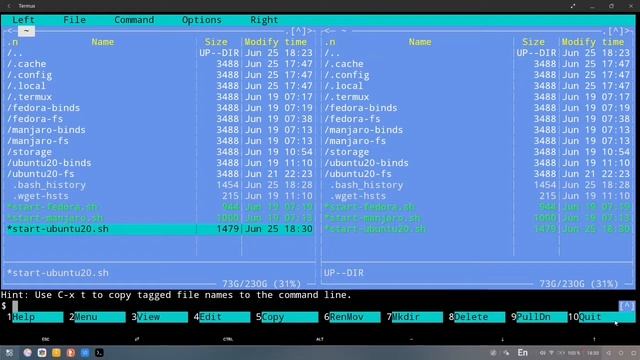Click the 7 Mkdir function key button
The width and height of the screenshot is (640, 360).
pos(415,317)
